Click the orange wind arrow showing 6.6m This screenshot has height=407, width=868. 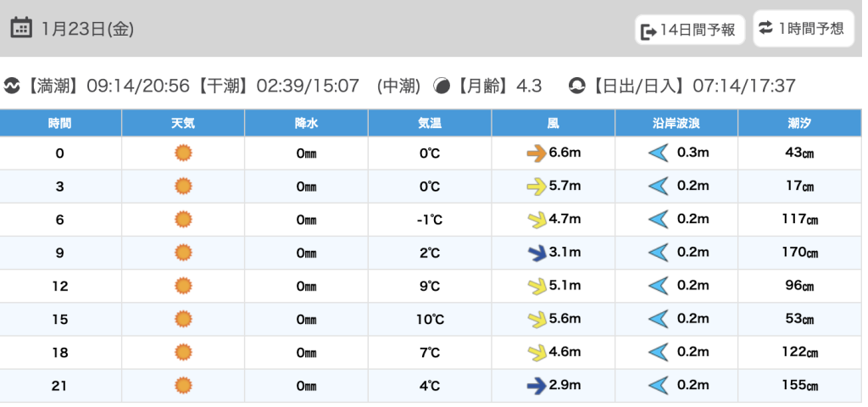[x=536, y=153]
